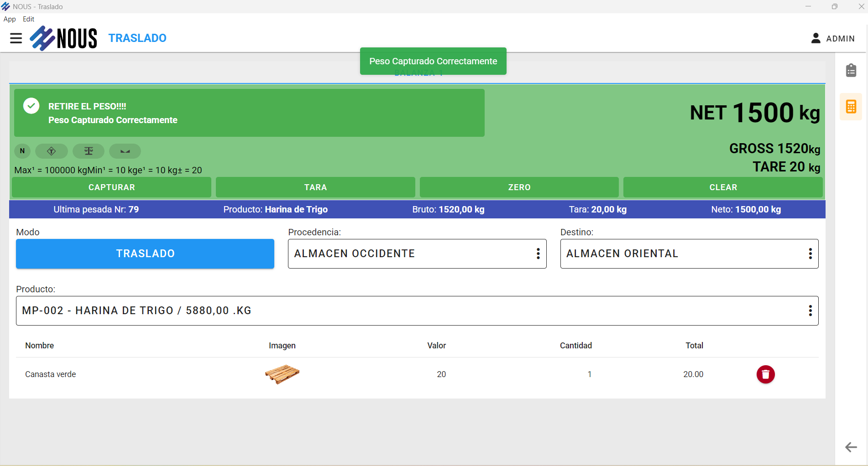Click the pallet image thumbnail
The width and height of the screenshot is (868, 466).
tap(282, 374)
